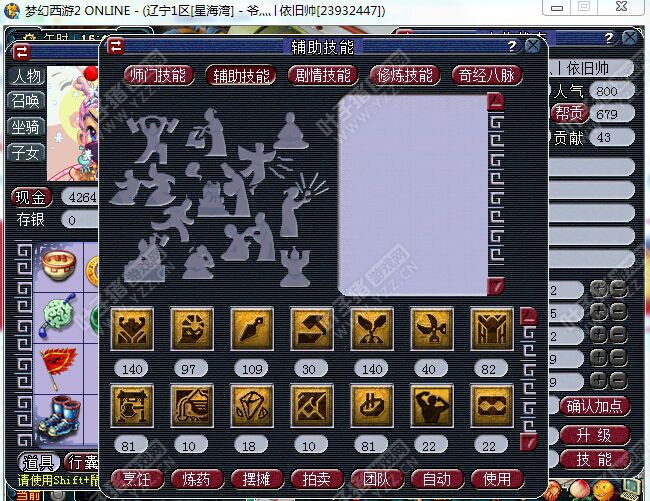Viewport: 650px width, 501px height.
Task: Open the 修炼技能 tab
Action: point(405,76)
